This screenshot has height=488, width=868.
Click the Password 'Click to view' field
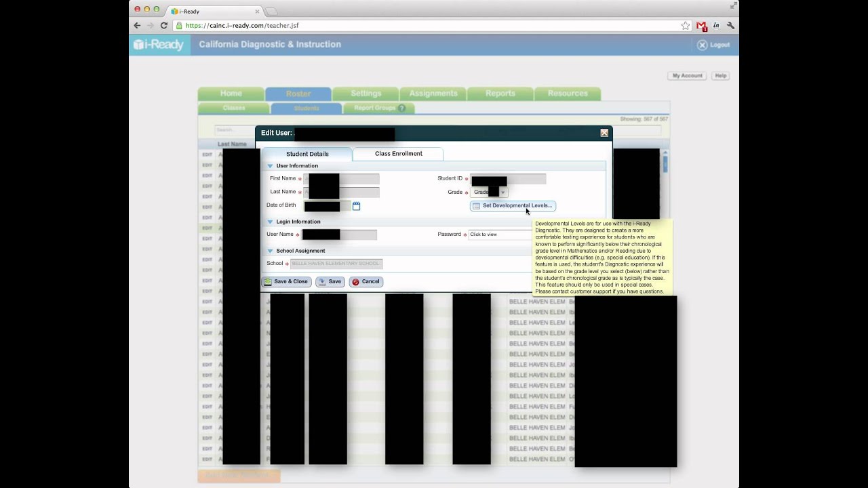pyautogui.click(x=500, y=235)
